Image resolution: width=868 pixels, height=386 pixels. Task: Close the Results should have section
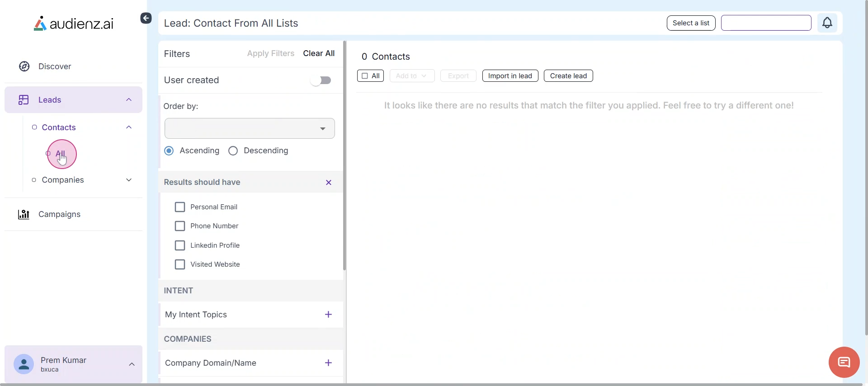point(329,183)
